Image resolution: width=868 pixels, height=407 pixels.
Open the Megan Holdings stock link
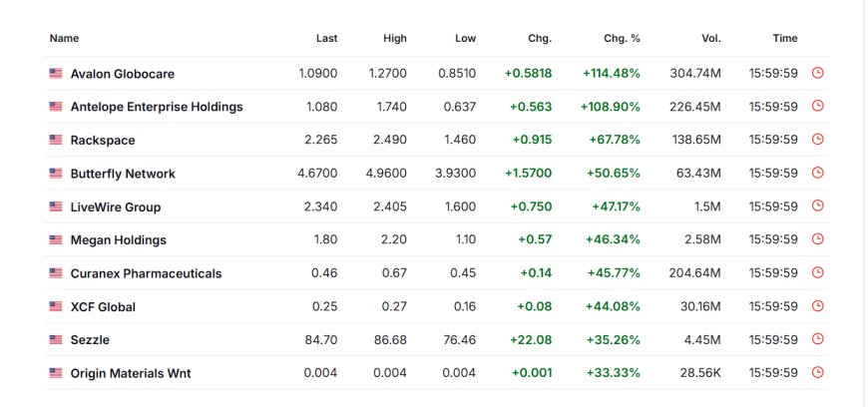pyautogui.click(x=119, y=240)
